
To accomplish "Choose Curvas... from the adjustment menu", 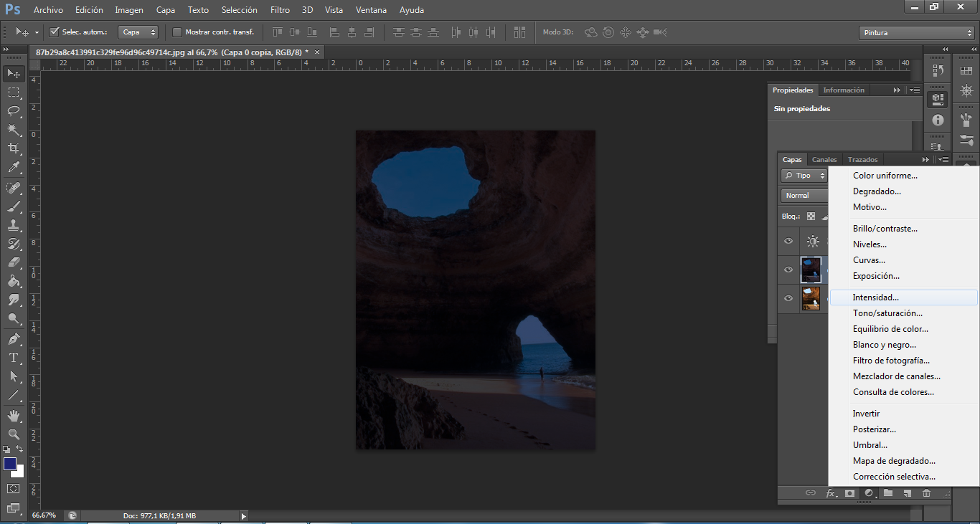I will [903, 260].
